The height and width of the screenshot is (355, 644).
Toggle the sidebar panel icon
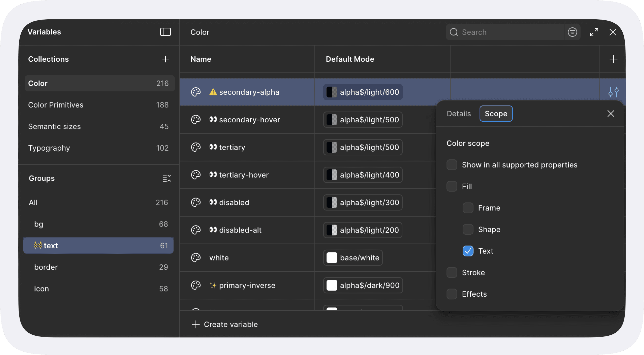165,32
